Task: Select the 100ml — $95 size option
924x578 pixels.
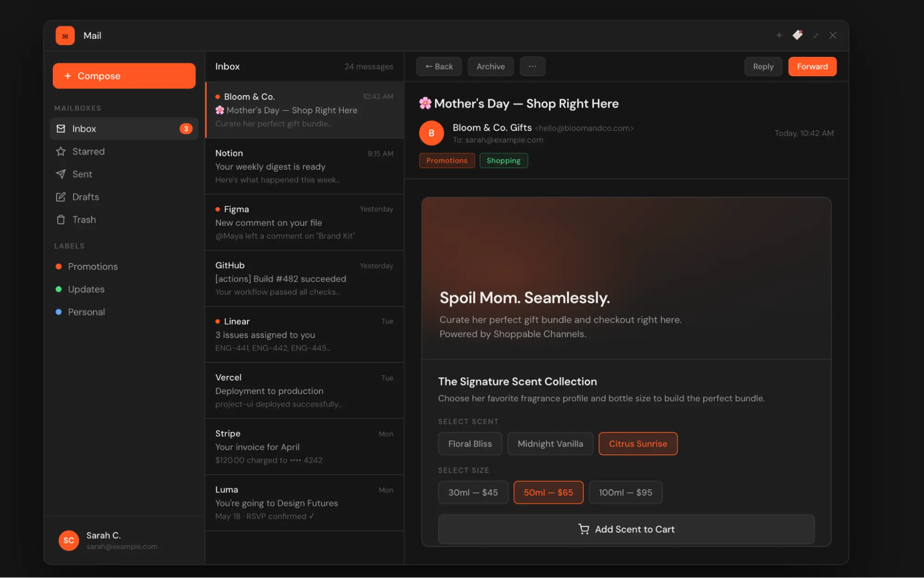Action: 625,492
